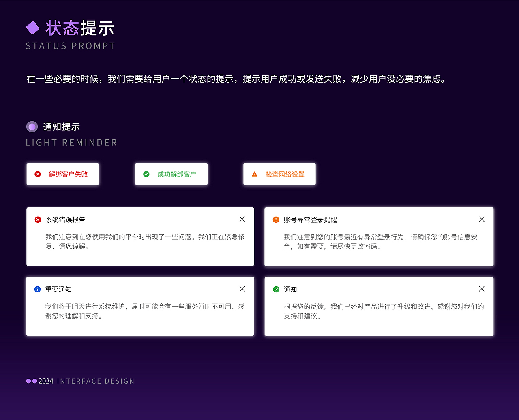Select the 通知提示 section heading
The image size is (519, 420).
(x=61, y=126)
